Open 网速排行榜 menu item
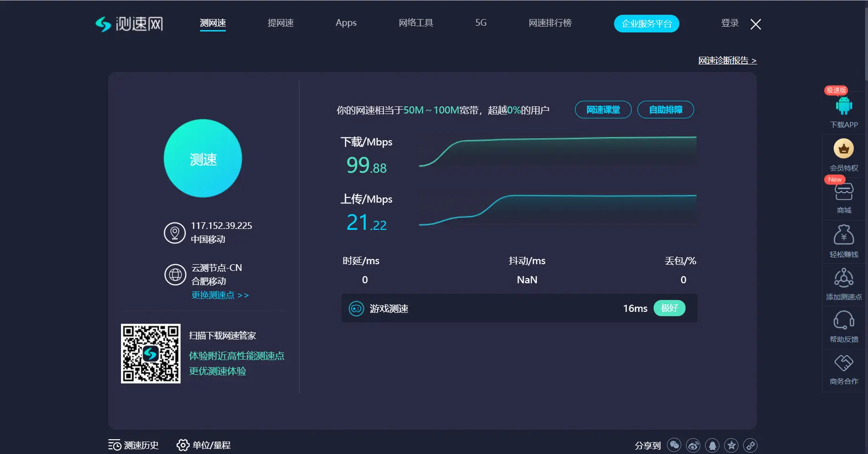Image resolution: width=868 pixels, height=454 pixels. [x=550, y=23]
